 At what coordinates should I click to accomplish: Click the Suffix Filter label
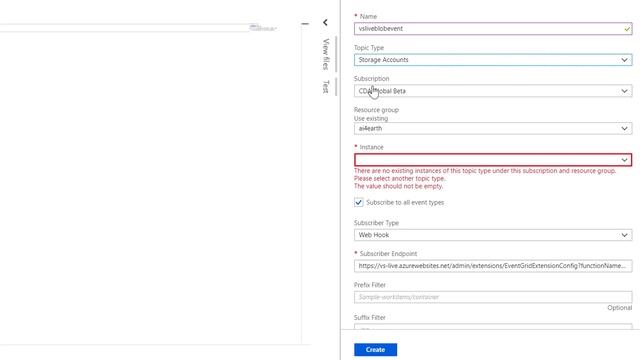coord(370,318)
